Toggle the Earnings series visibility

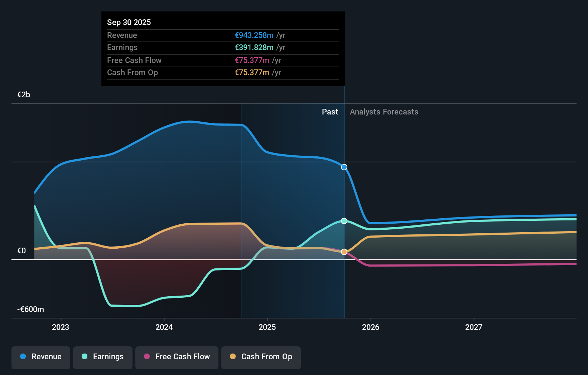pos(102,357)
